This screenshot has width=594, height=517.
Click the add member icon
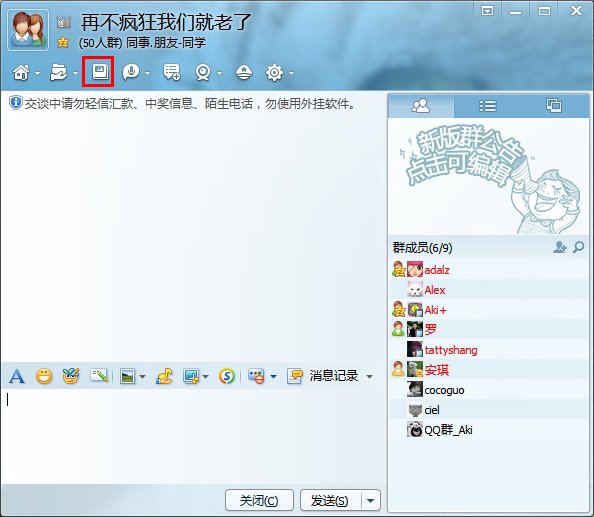(560, 247)
